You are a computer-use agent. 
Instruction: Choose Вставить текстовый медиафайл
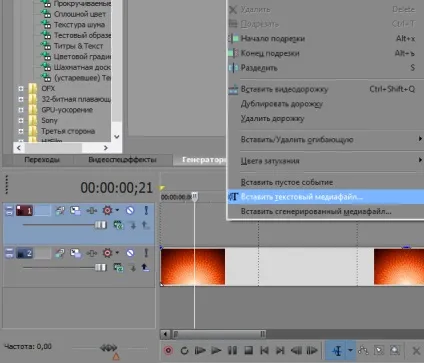click(325, 197)
